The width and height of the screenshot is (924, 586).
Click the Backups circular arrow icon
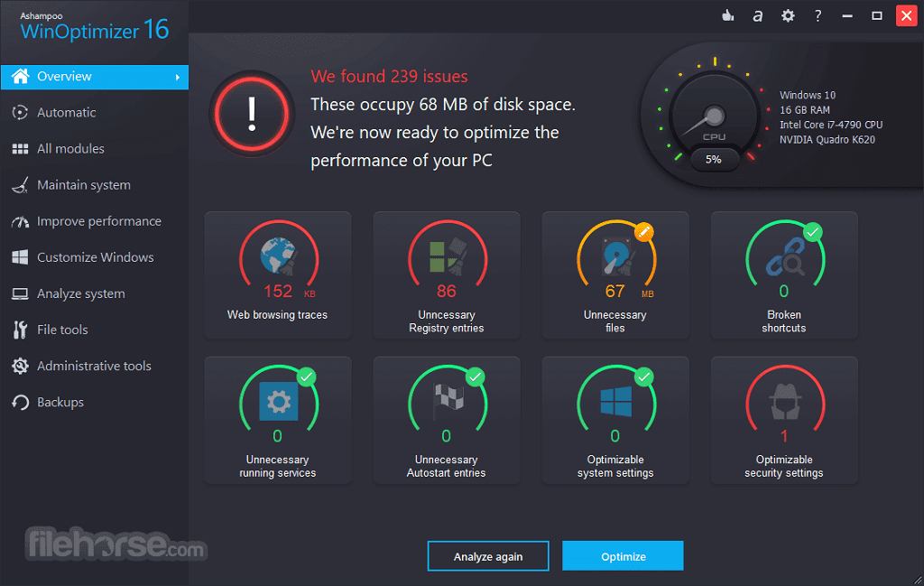click(20, 403)
